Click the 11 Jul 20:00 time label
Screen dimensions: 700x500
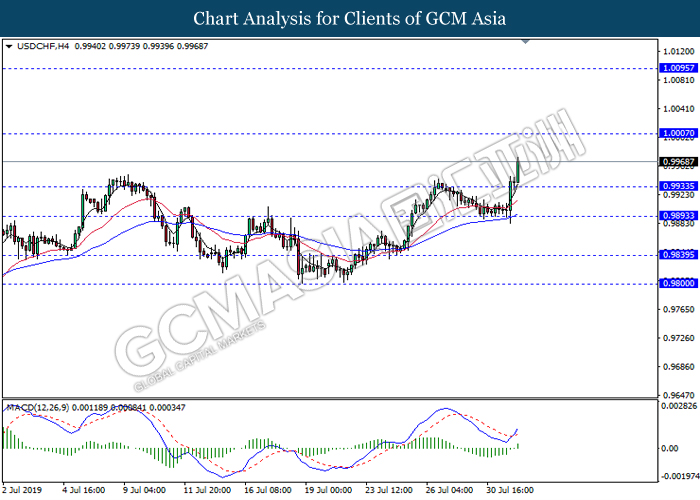pyautogui.click(x=207, y=490)
